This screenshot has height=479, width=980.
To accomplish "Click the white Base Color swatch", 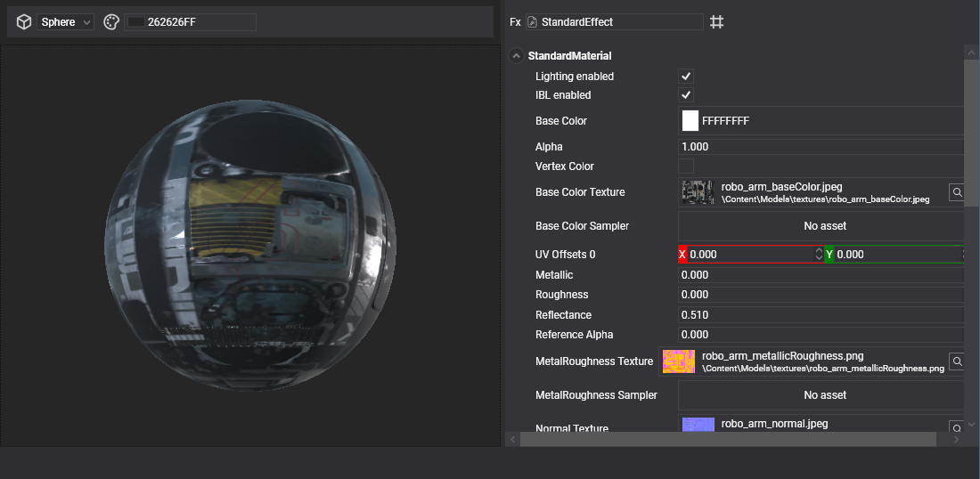I will [690, 121].
